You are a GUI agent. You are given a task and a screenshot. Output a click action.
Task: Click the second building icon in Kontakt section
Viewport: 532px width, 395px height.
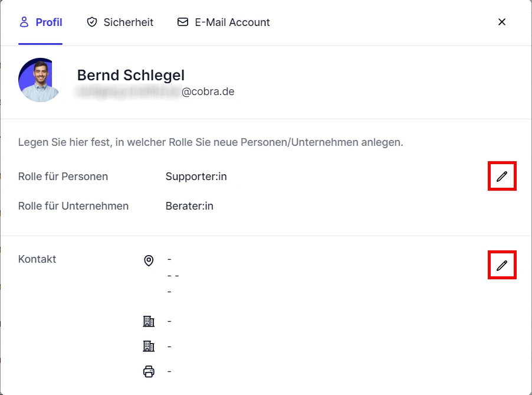coord(149,345)
